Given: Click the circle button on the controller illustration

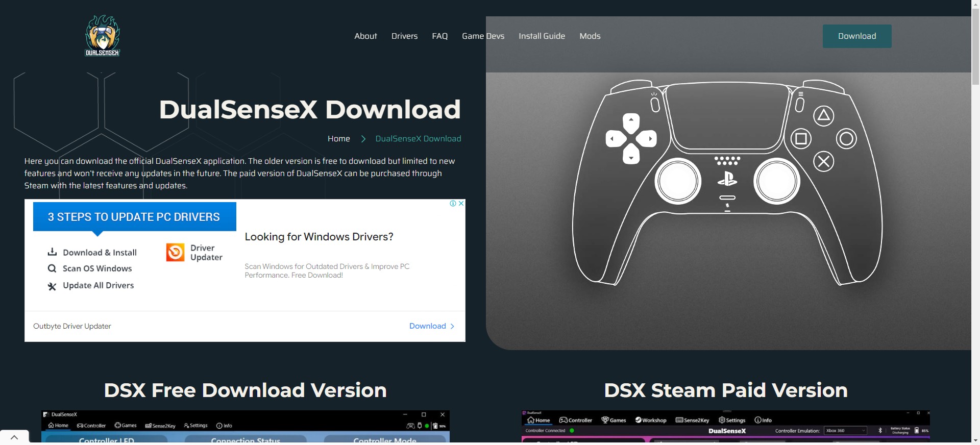Looking at the screenshot, I should pos(846,139).
